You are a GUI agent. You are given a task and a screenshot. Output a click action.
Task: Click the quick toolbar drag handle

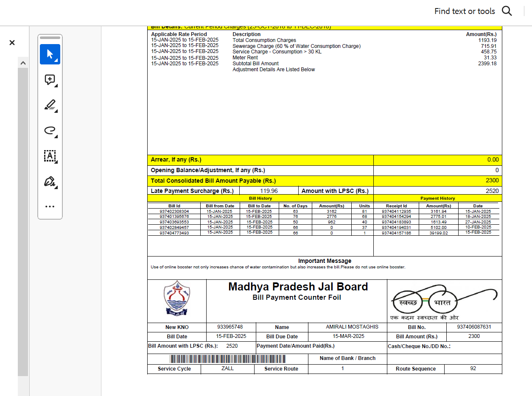tap(50, 38)
